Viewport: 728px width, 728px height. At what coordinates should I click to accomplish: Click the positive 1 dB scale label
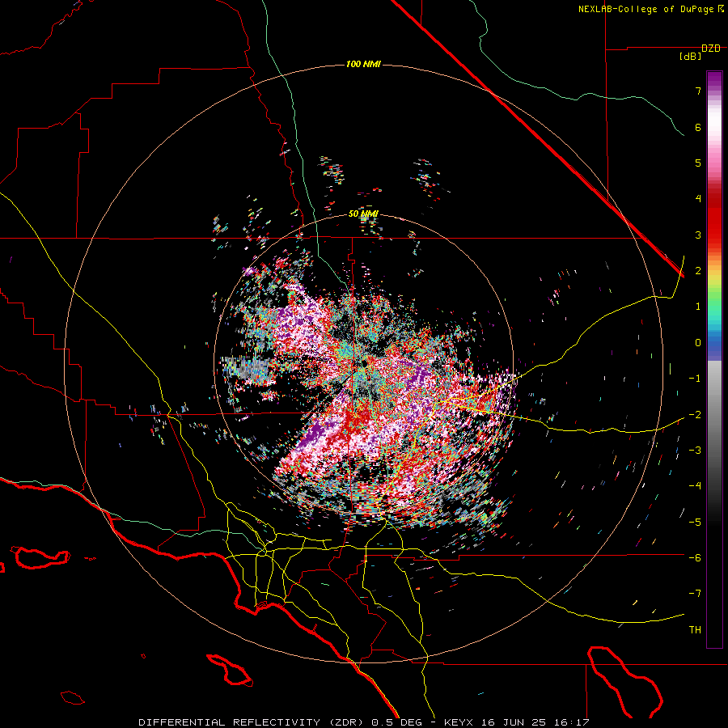[698, 307]
